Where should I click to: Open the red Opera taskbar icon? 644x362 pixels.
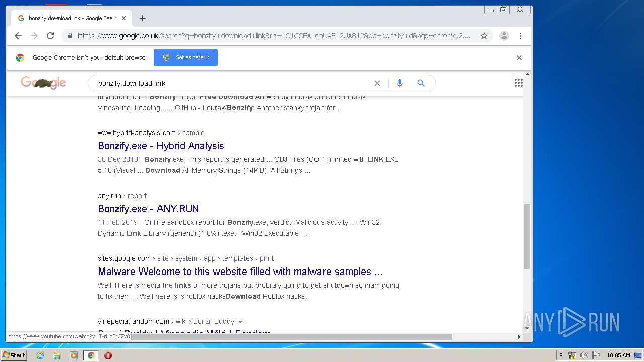coord(108,355)
